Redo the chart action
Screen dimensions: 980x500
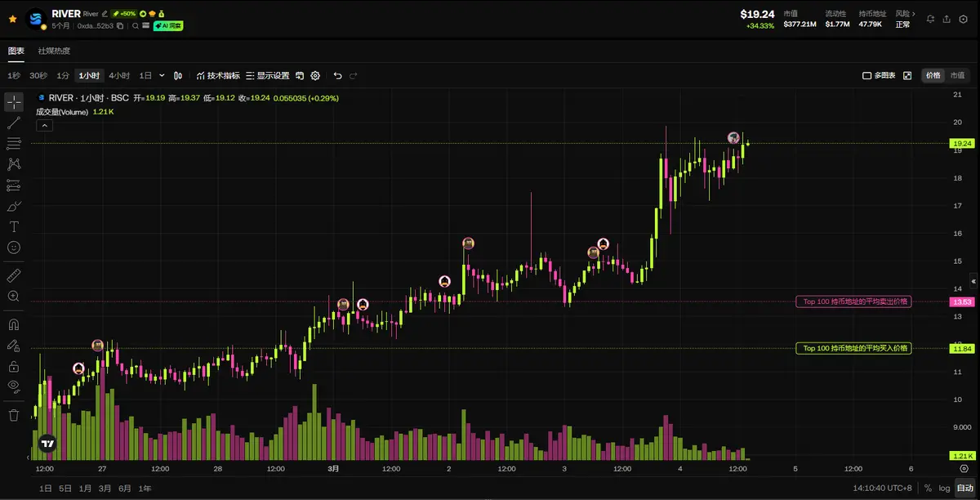(354, 75)
